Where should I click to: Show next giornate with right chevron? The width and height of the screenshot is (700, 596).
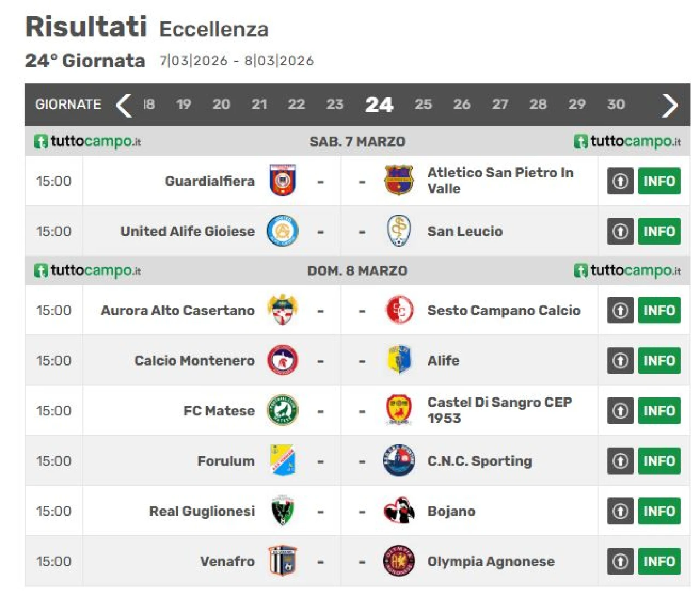[x=669, y=105]
